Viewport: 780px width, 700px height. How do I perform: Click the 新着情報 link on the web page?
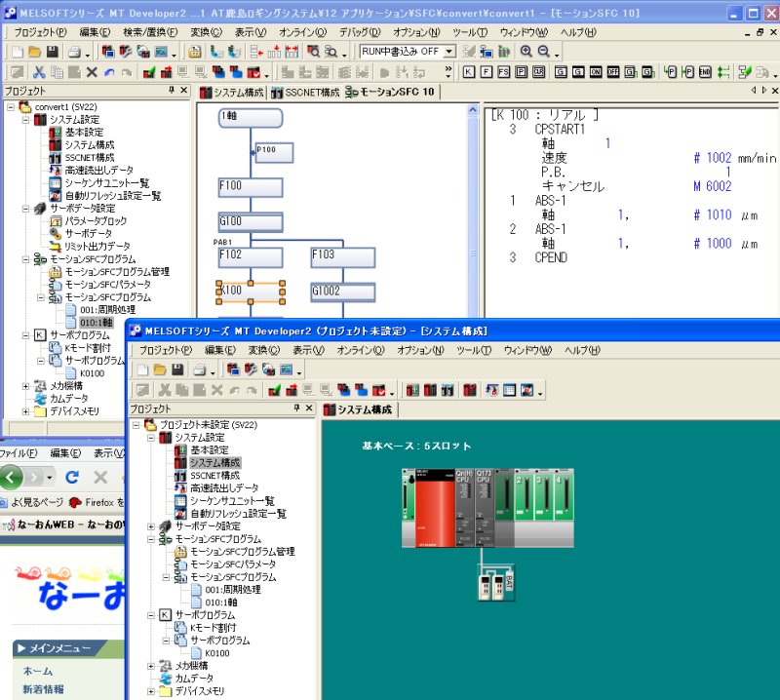pos(43,689)
